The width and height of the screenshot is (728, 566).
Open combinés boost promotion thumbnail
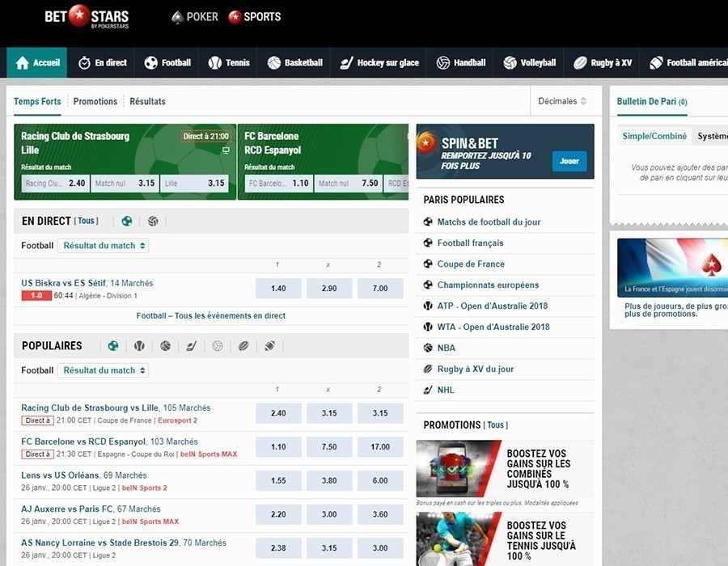click(x=459, y=469)
